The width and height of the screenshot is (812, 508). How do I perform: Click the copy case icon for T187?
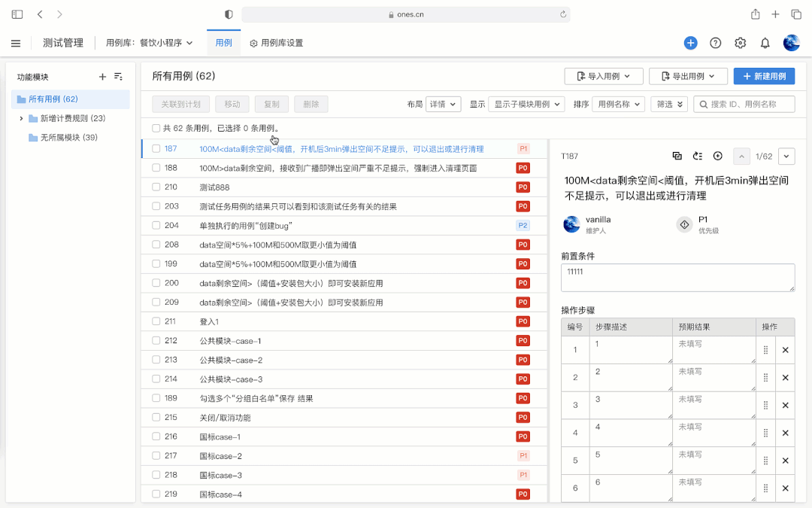677,156
